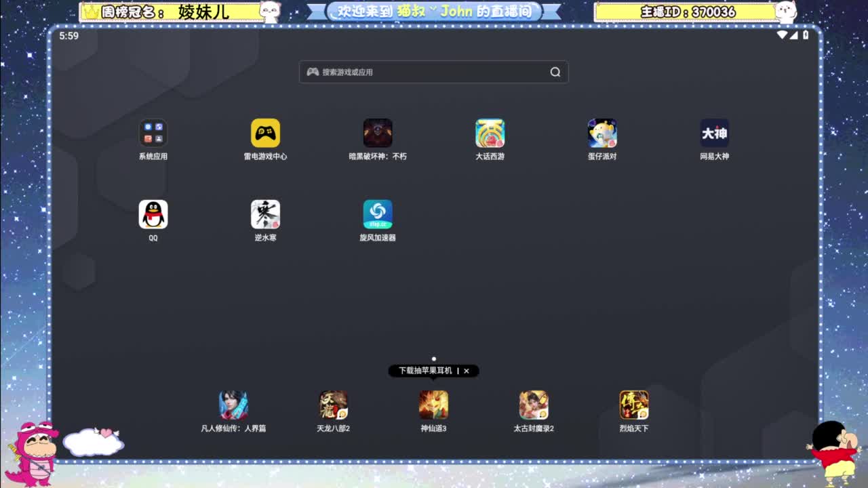
Task: Open 神仙道3 game icon
Action: coord(433,405)
